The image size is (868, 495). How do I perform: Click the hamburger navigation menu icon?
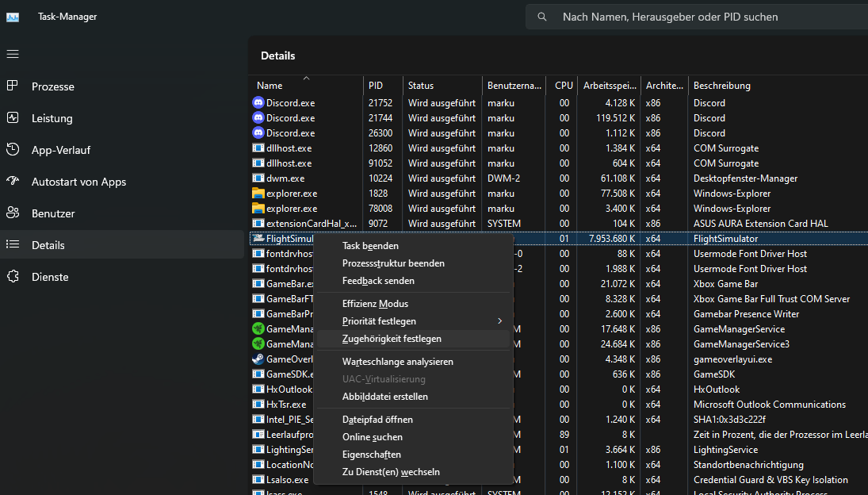13,54
